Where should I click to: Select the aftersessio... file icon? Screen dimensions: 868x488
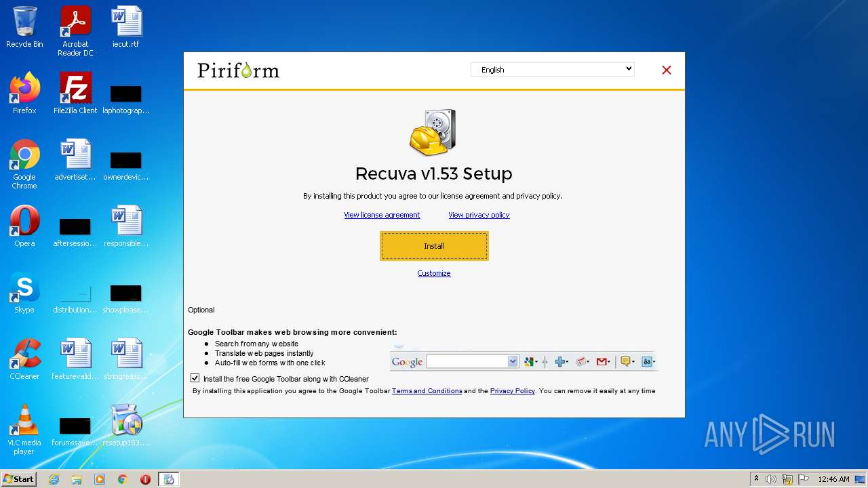pos(75,232)
